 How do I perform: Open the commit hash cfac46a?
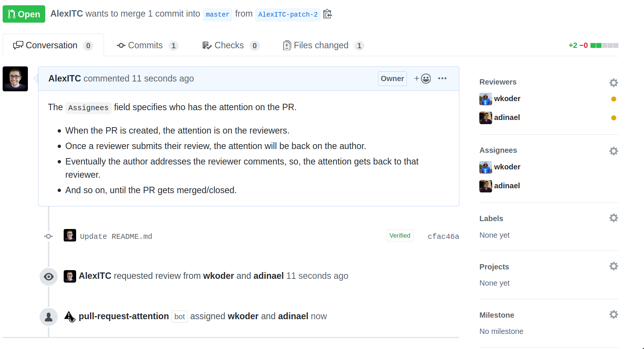point(443,237)
